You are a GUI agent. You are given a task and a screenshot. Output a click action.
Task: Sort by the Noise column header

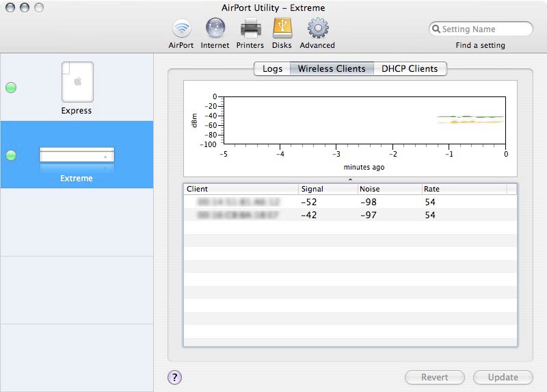point(389,189)
